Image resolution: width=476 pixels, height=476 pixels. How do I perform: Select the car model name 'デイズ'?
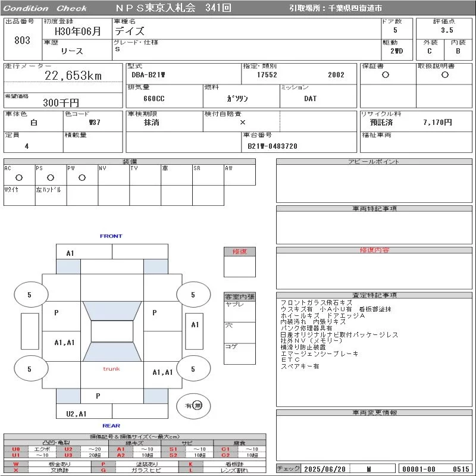coord(130,31)
